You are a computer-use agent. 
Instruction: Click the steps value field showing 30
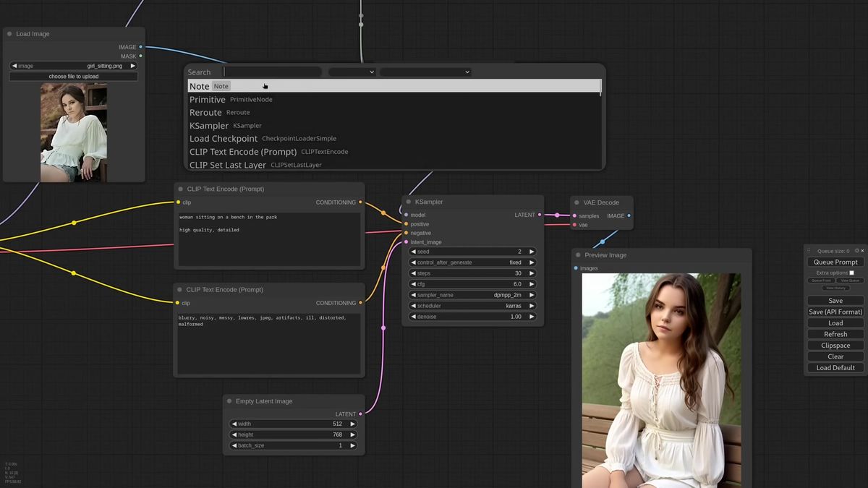[x=473, y=273]
